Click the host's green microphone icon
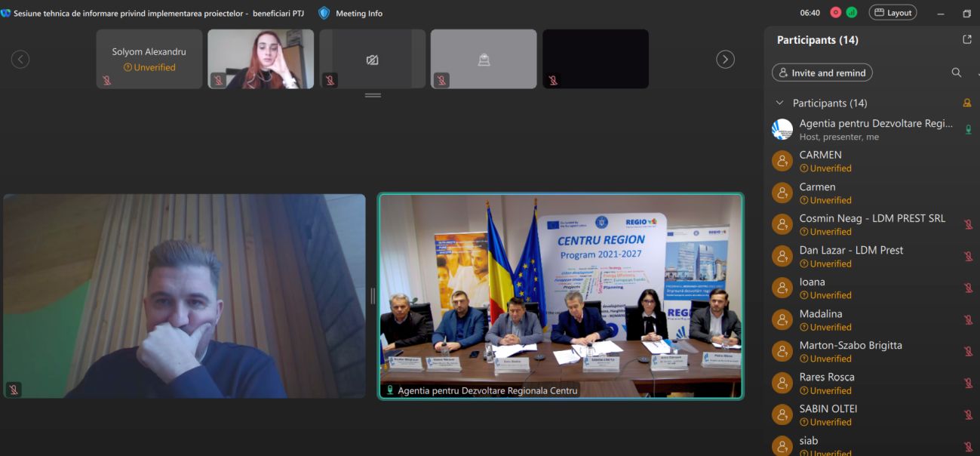Viewport: 980px width, 456px height. tap(968, 129)
